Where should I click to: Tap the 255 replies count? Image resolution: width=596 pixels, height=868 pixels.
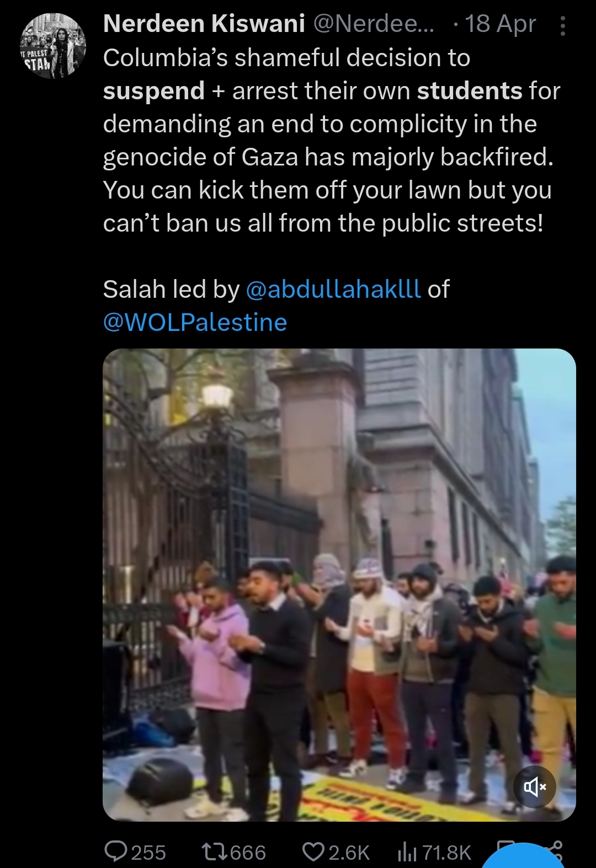pos(148,853)
